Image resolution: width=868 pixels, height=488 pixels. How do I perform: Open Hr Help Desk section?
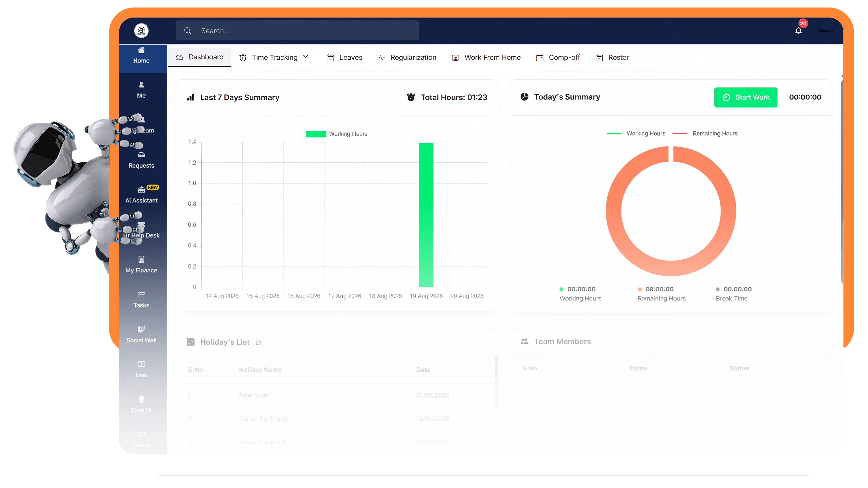tap(141, 230)
